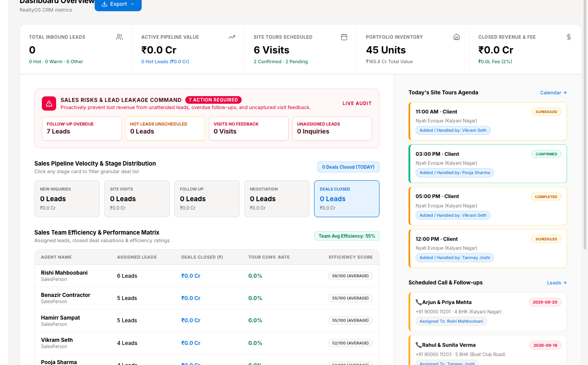Click the people icon in Total Inbound Leads
588x365 pixels.
119,37
